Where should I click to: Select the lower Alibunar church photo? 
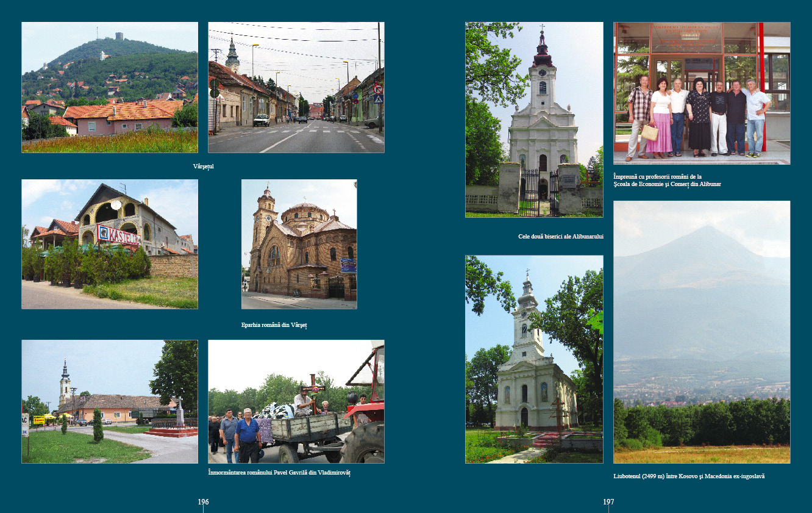point(534,359)
